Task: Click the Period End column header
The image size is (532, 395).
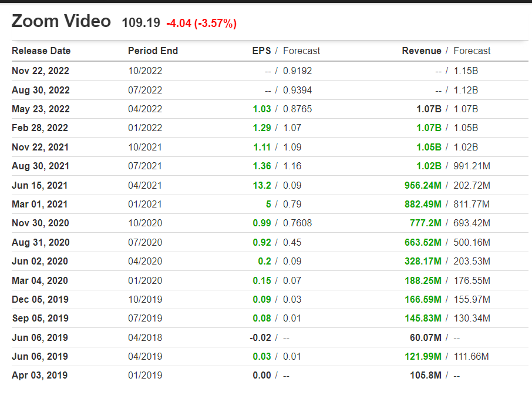Action: tap(153, 51)
